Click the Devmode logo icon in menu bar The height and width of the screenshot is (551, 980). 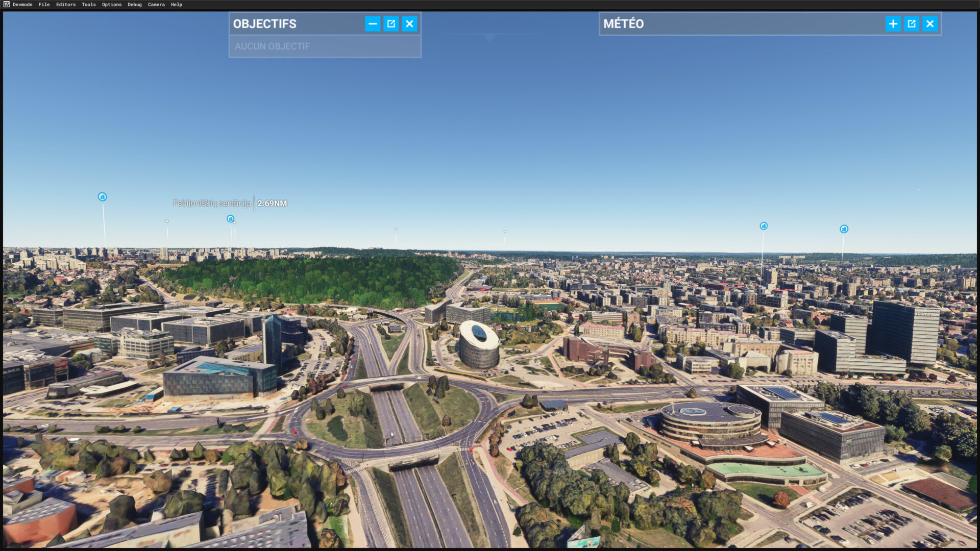(x=7, y=5)
